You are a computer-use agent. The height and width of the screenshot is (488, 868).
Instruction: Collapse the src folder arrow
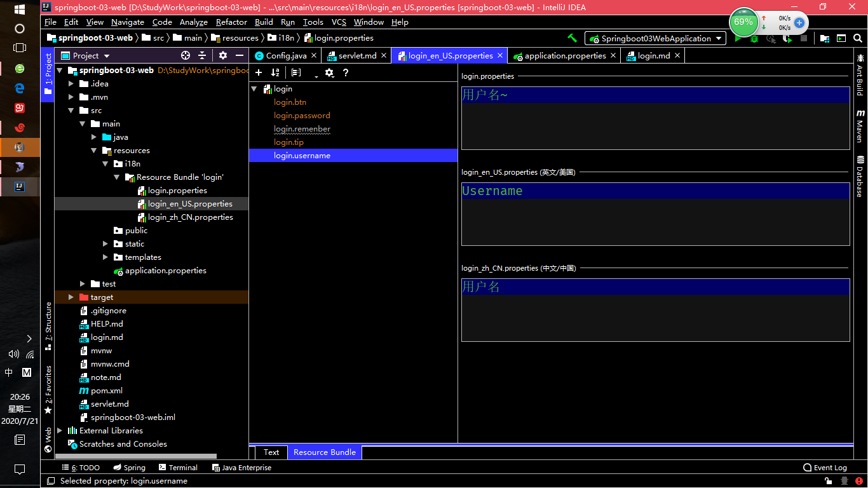pos(71,111)
